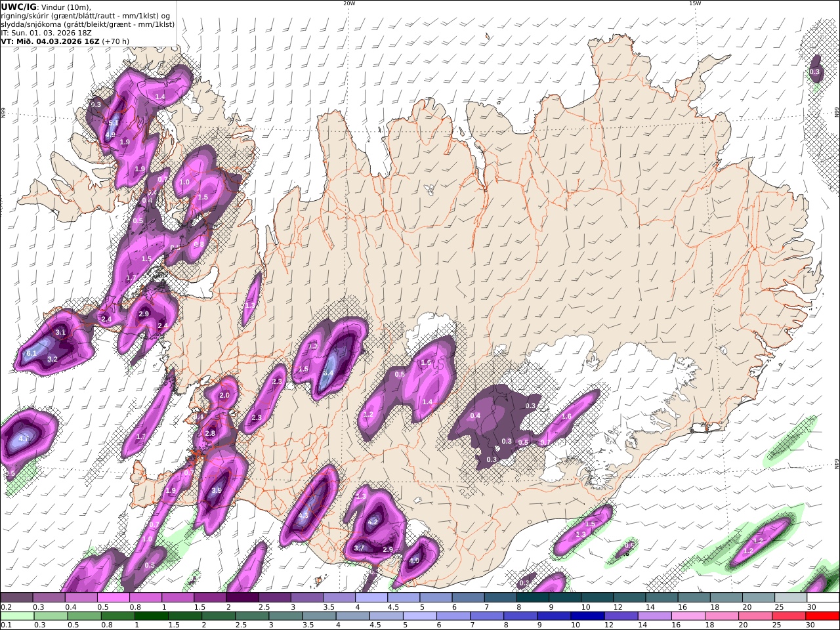Click the 4.9 precipitation value on the map
The height and width of the screenshot is (630, 840).
(110, 135)
